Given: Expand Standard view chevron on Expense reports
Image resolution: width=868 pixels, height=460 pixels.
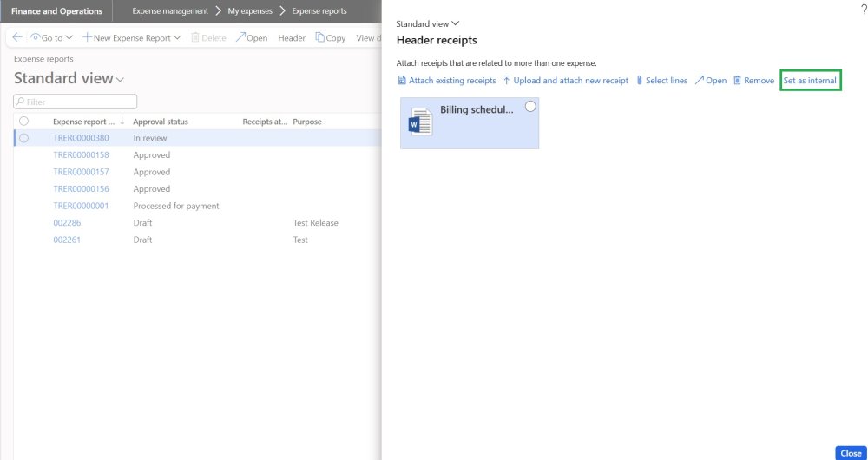Looking at the screenshot, I should pyautogui.click(x=120, y=80).
